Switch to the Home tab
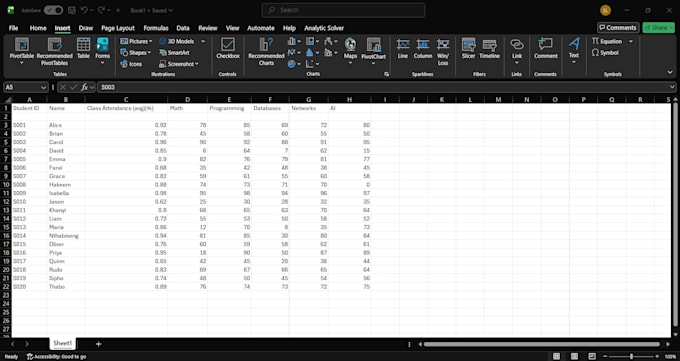The width and height of the screenshot is (680, 361). tap(38, 28)
